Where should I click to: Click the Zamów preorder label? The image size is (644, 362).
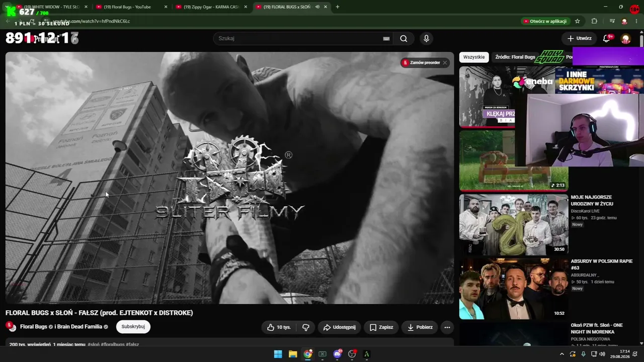point(425,63)
